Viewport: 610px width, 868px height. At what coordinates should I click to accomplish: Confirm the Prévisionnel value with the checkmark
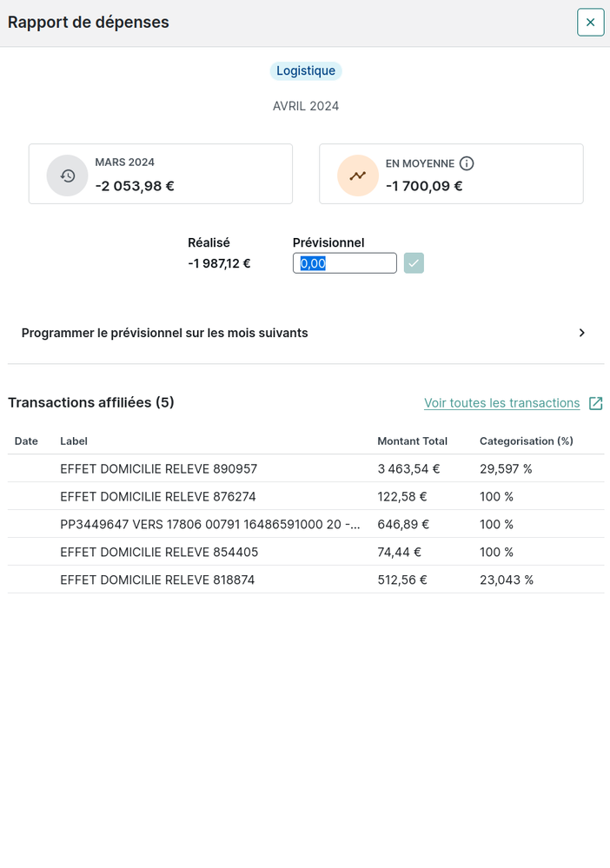(x=414, y=263)
